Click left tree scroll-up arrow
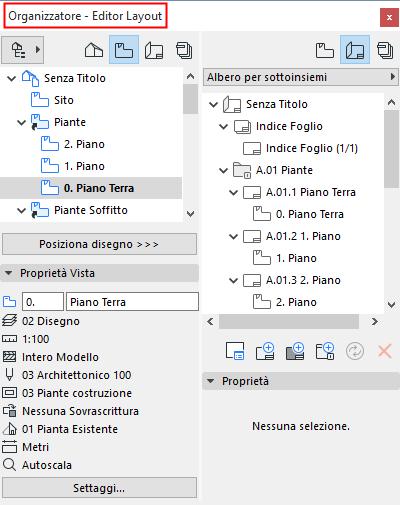 (x=190, y=76)
